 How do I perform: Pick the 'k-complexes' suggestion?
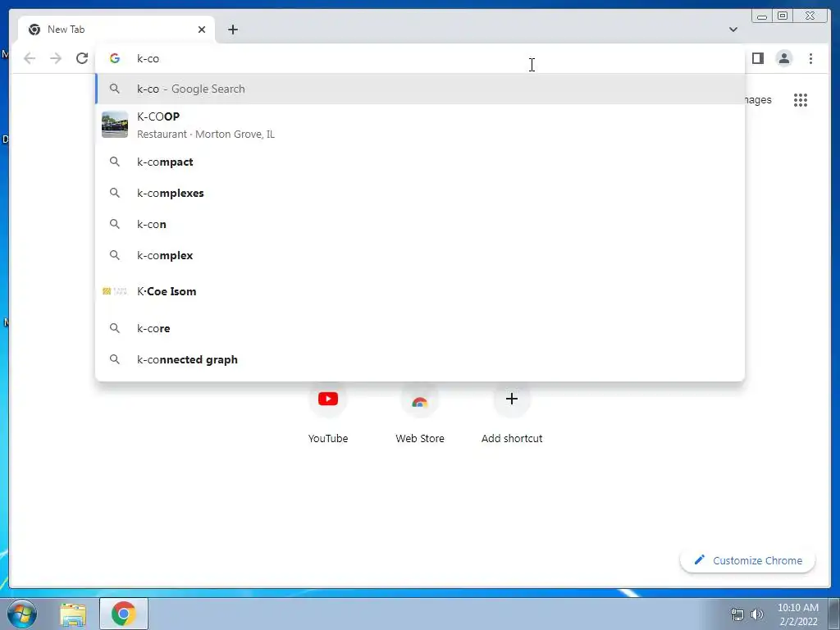click(x=420, y=193)
